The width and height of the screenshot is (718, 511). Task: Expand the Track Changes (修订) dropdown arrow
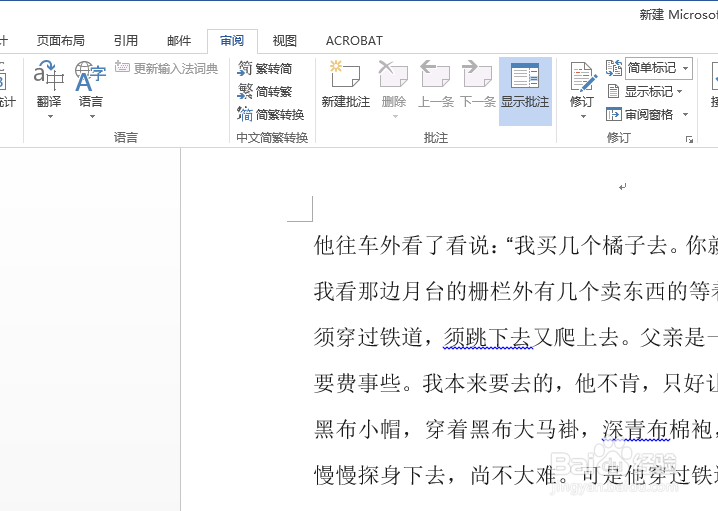(x=583, y=116)
